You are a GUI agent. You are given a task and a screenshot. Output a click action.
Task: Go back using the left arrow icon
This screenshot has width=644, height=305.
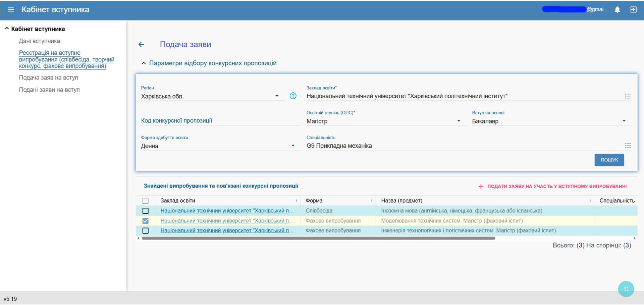141,45
